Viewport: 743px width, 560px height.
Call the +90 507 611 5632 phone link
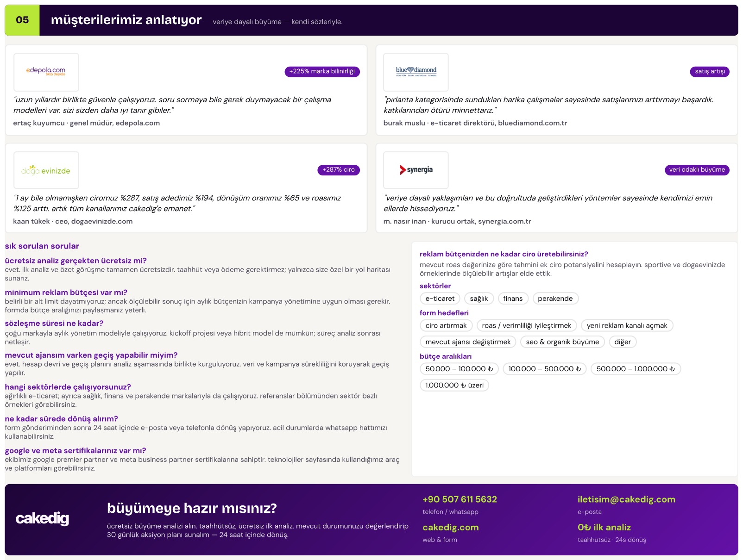pos(460,499)
